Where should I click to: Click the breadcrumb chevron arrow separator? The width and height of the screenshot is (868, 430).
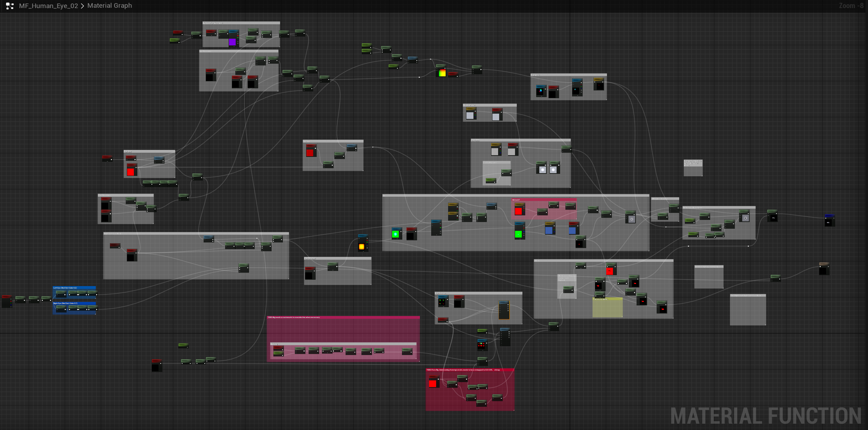(x=82, y=6)
